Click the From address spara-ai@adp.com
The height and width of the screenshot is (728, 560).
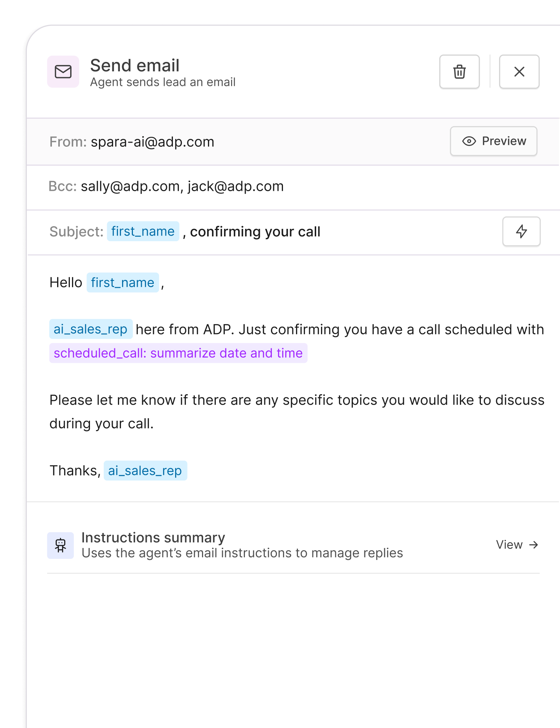pyautogui.click(x=152, y=142)
